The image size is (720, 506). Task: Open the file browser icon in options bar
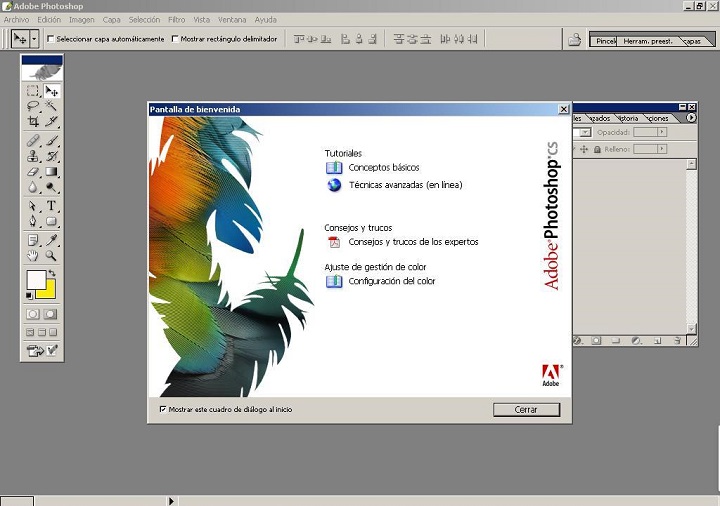pos(574,40)
